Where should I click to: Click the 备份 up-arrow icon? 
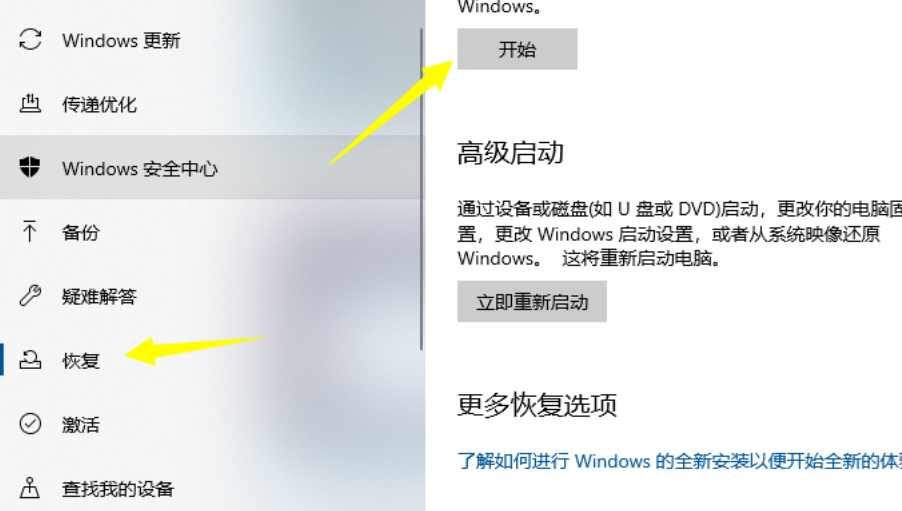click(30, 231)
